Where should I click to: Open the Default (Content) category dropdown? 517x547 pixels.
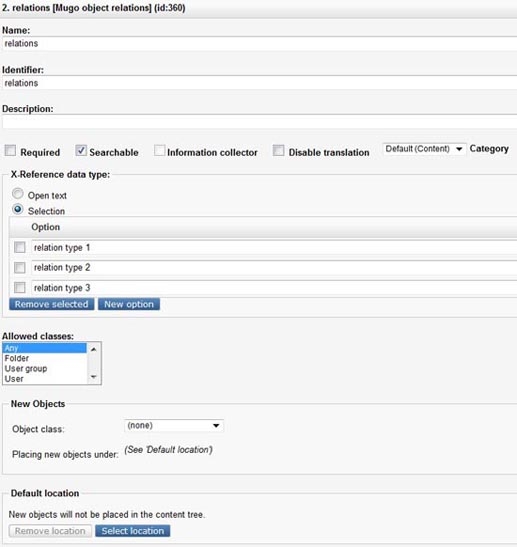coord(424,149)
